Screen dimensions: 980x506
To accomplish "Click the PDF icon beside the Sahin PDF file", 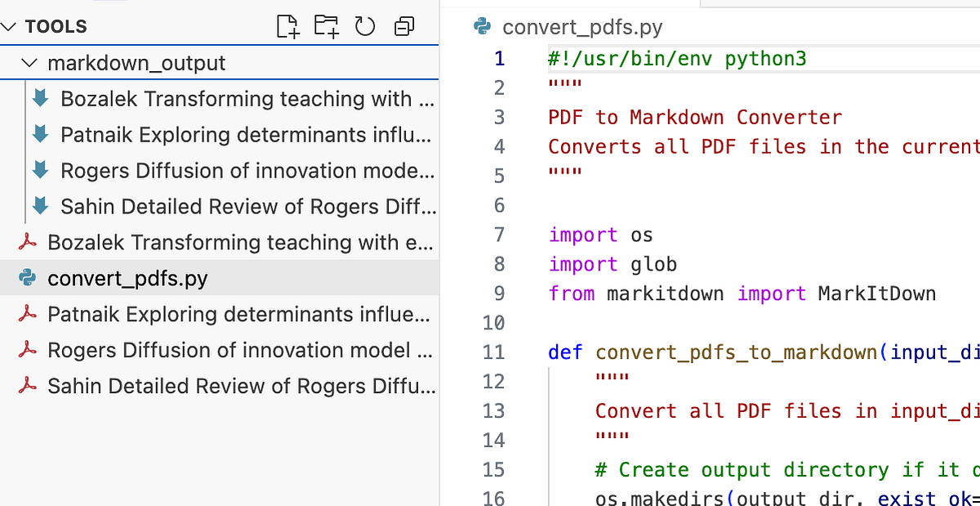I will [27, 386].
